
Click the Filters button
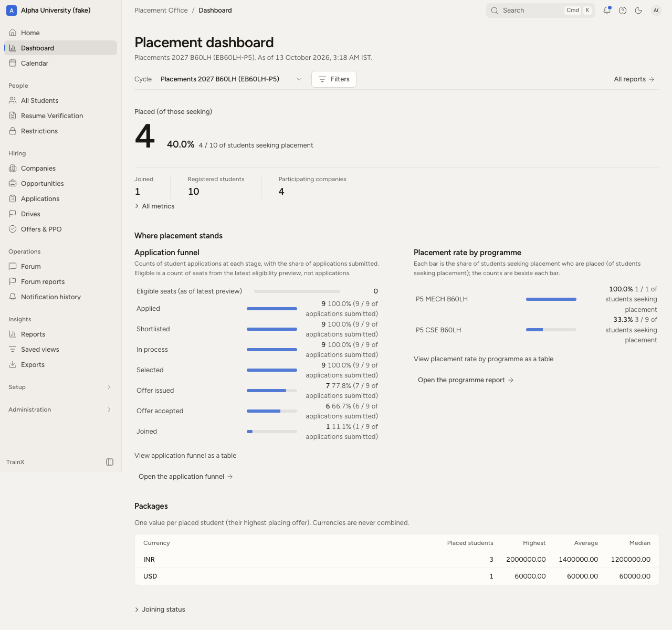click(x=334, y=79)
